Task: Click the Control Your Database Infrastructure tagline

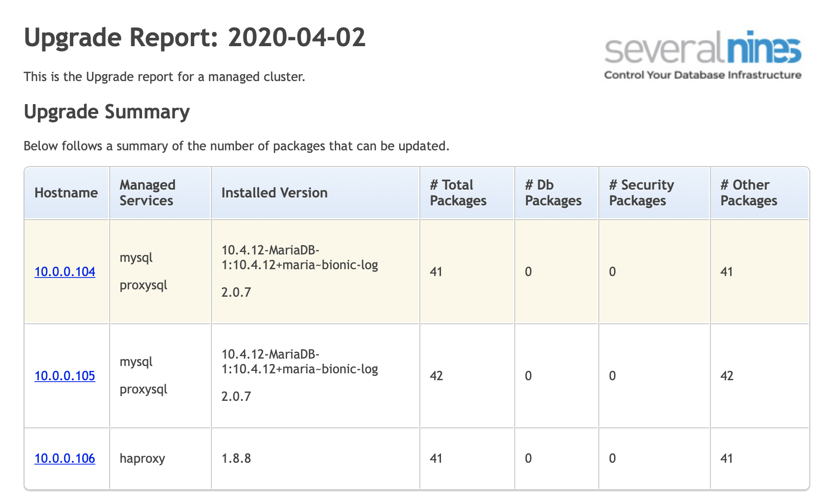Action: click(703, 75)
